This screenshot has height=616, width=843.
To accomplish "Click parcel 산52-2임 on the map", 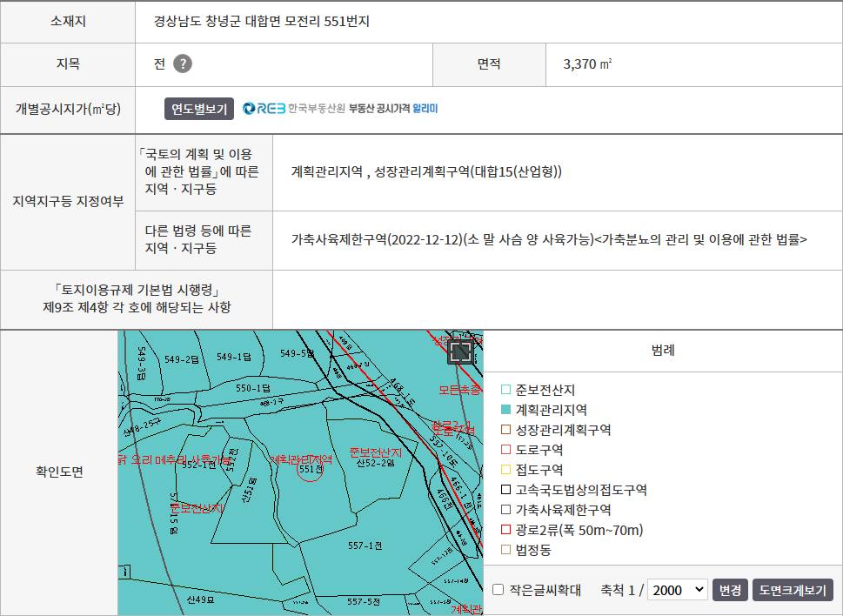I will [x=375, y=462].
